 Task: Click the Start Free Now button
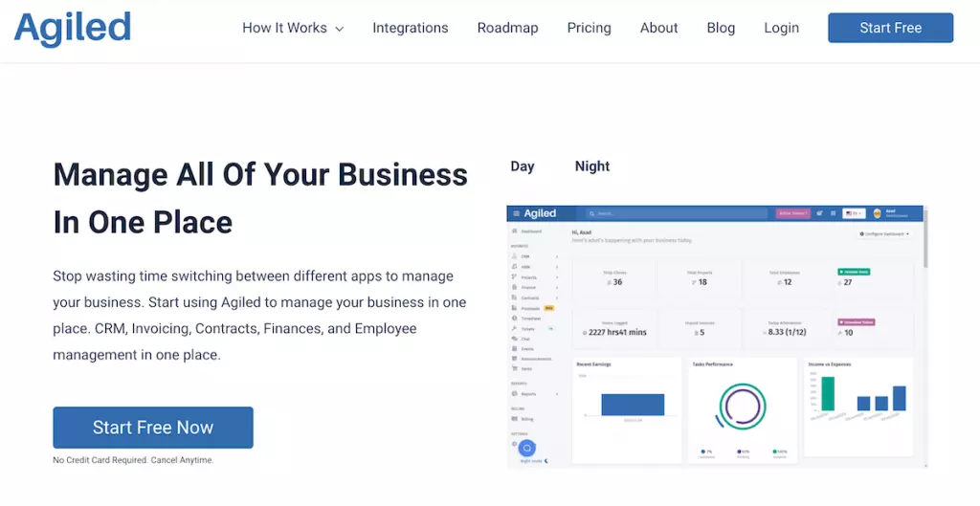[x=153, y=428]
